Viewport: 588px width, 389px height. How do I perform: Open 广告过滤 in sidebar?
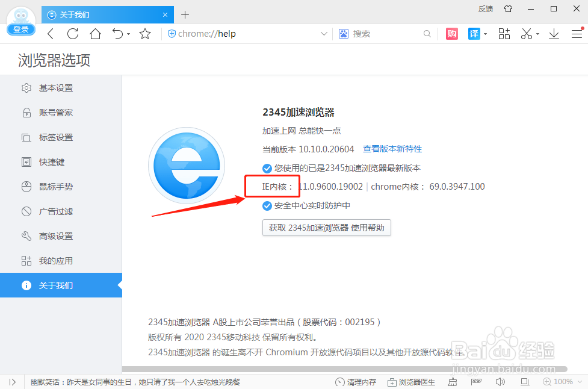(x=61, y=211)
